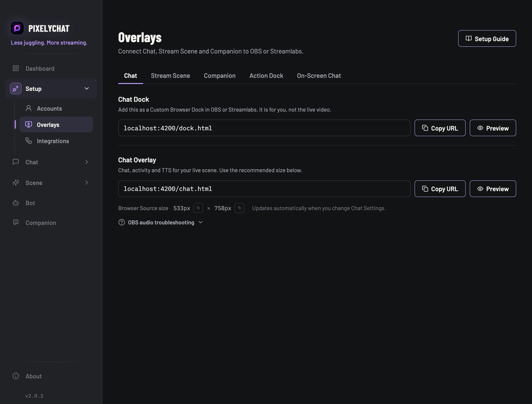Click the About info icon
This screenshot has width=532, height=404.
click(x=16, y=376)
